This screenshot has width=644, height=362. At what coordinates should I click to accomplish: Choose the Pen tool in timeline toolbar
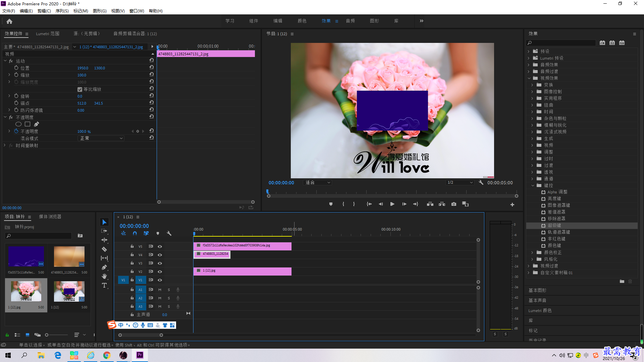[104, 267]
